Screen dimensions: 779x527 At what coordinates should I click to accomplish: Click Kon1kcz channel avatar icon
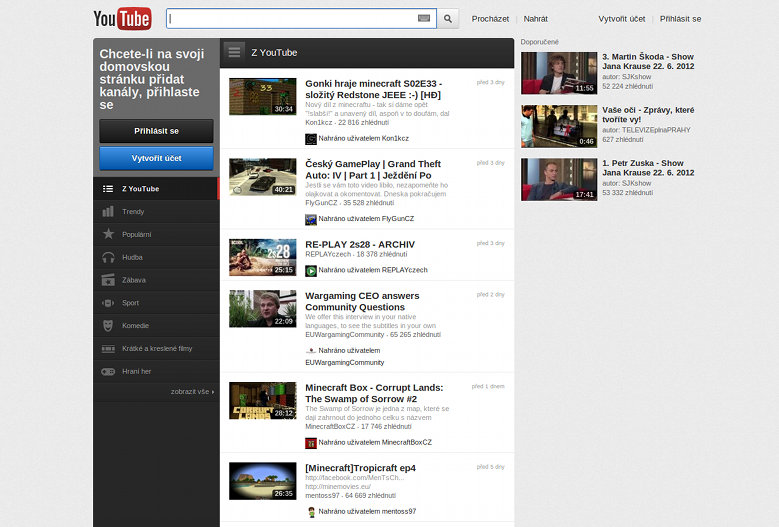[311, 139]
